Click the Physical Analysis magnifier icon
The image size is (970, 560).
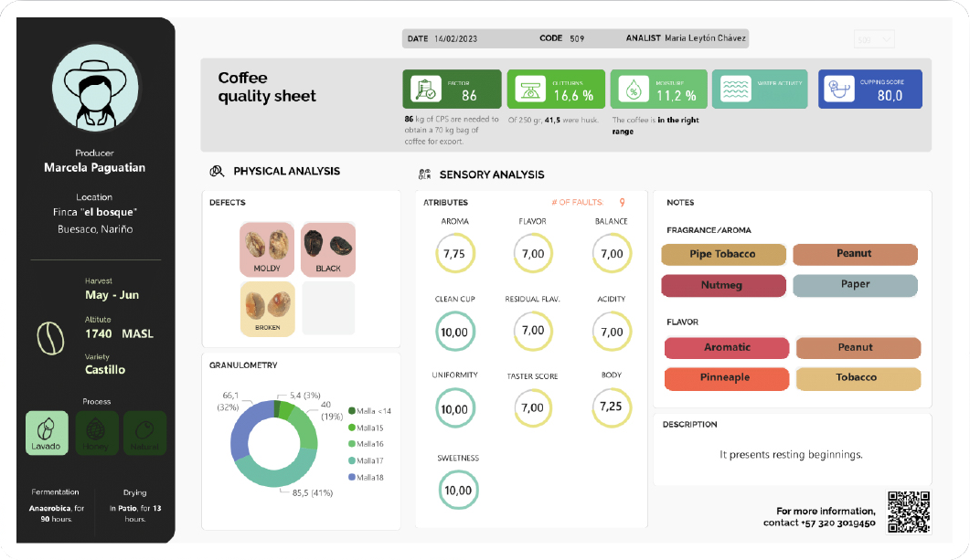coord(217,171)
